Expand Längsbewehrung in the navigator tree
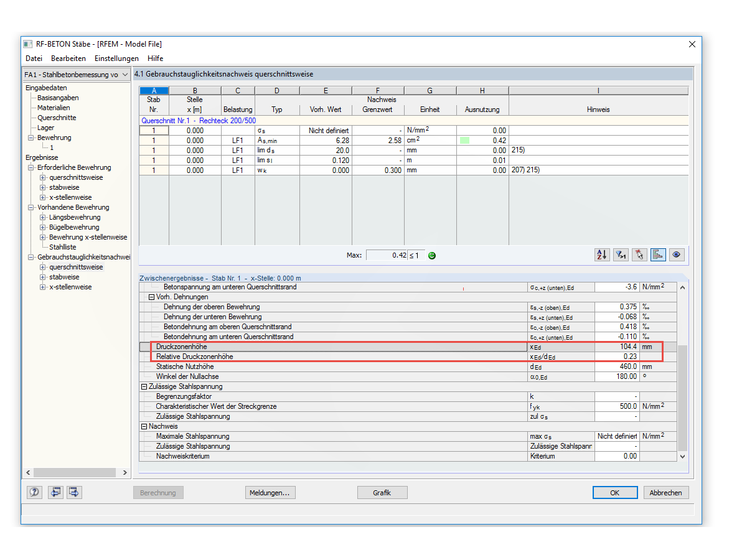The height and width of the screenshot is (560, 747). pos(43,217)
